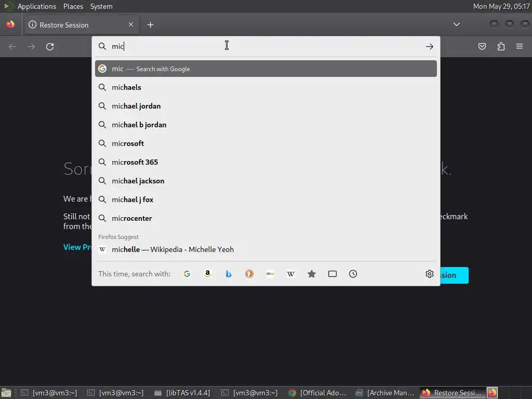The image size is (532, 399).
Task: Open the Places menu
Action: [x=73, y=6]
